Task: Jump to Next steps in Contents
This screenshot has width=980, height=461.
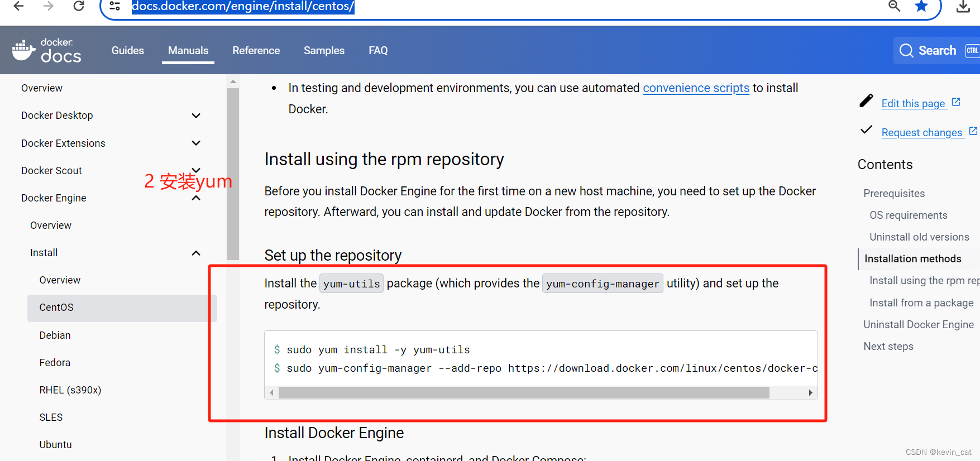Action: pos(888,347)
